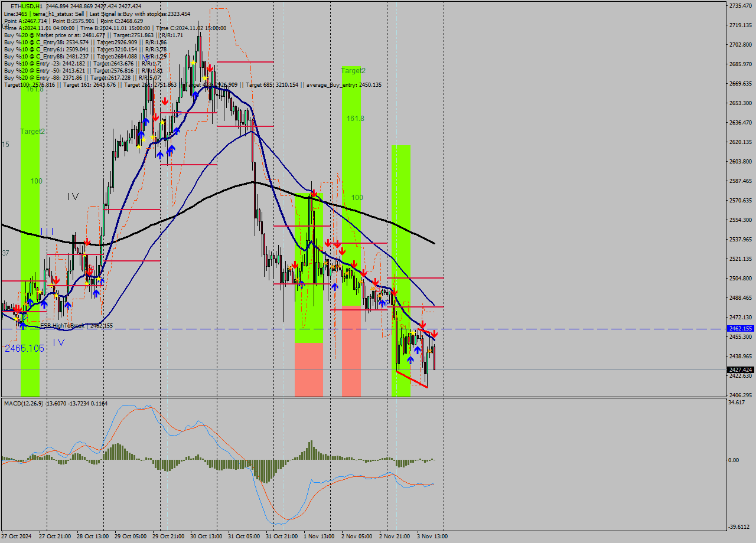Click the 161.8 label in center green bar

click(x=355, y=119)
